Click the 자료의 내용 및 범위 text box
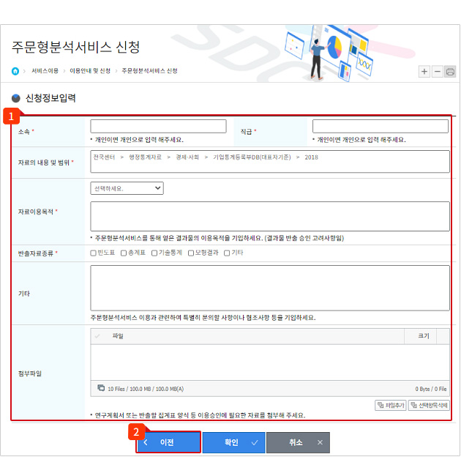Viewport: 461px width, 476px height. [270, 162]
